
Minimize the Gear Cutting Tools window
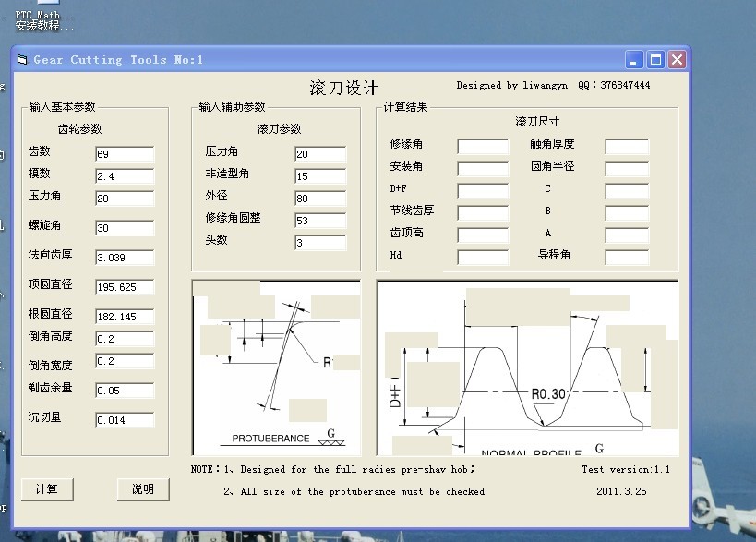coord(633,60)
